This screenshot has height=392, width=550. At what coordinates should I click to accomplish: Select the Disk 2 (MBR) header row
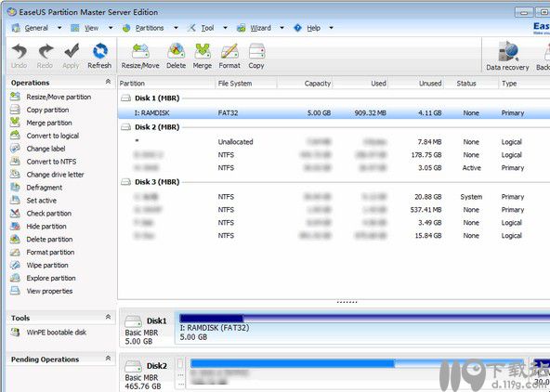tap(334, 127)
